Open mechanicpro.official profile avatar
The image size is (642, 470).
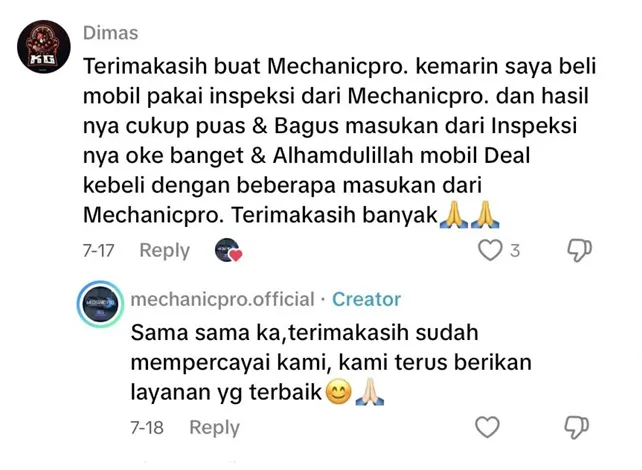pyautogui.click(x=100, y=304)
